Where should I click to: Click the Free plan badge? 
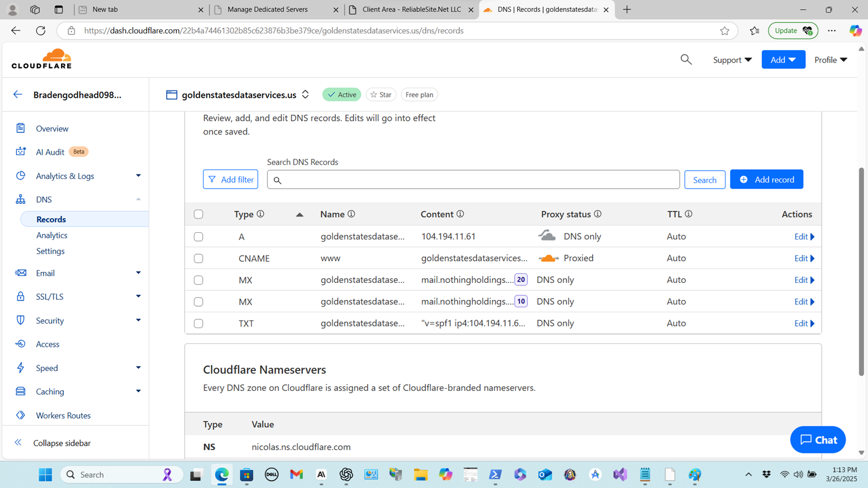point(419,94)
